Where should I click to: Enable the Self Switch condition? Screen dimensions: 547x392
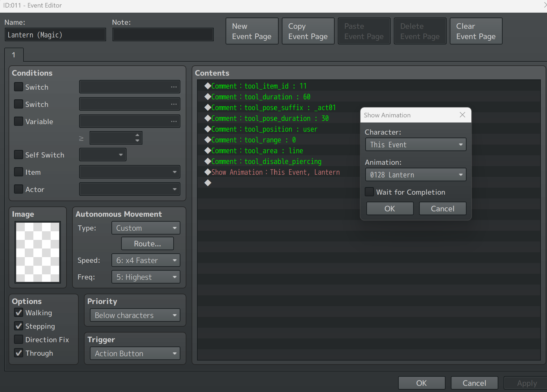coord(19,155)
